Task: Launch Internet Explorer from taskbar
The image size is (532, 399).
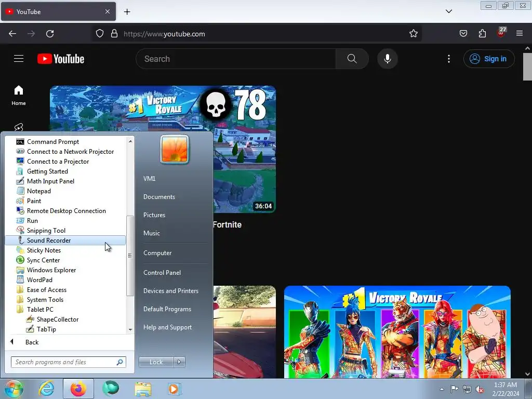Action: point(46,389)
